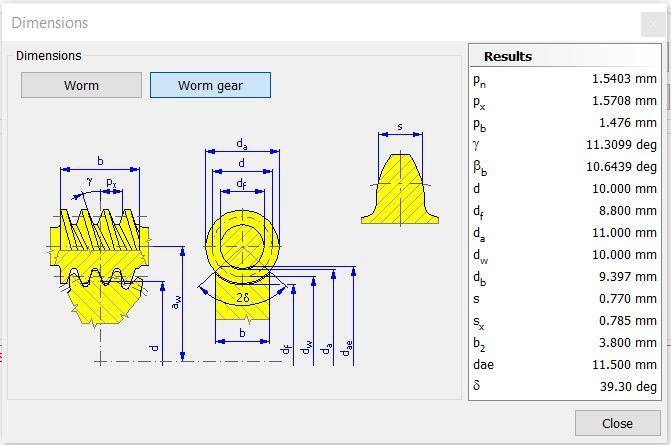Viewport: 671px width, 445px height.
Task: Click the dae parameter label
Action: (484, 365)
